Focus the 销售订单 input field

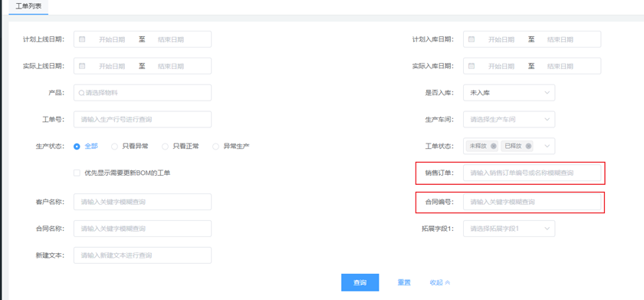[532, 173]
